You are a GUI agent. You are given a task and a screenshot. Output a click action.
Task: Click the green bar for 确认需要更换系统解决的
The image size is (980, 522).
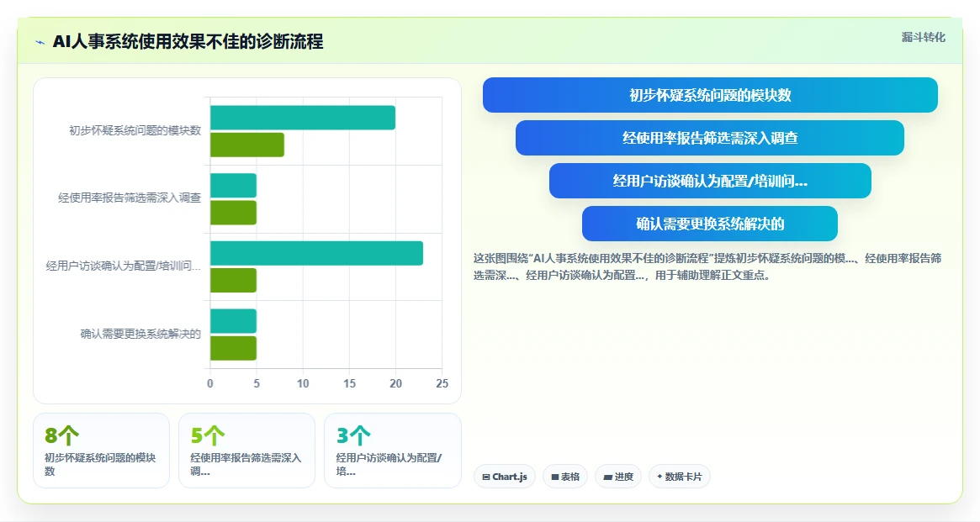pyautogui.click(x=233, y=348)
